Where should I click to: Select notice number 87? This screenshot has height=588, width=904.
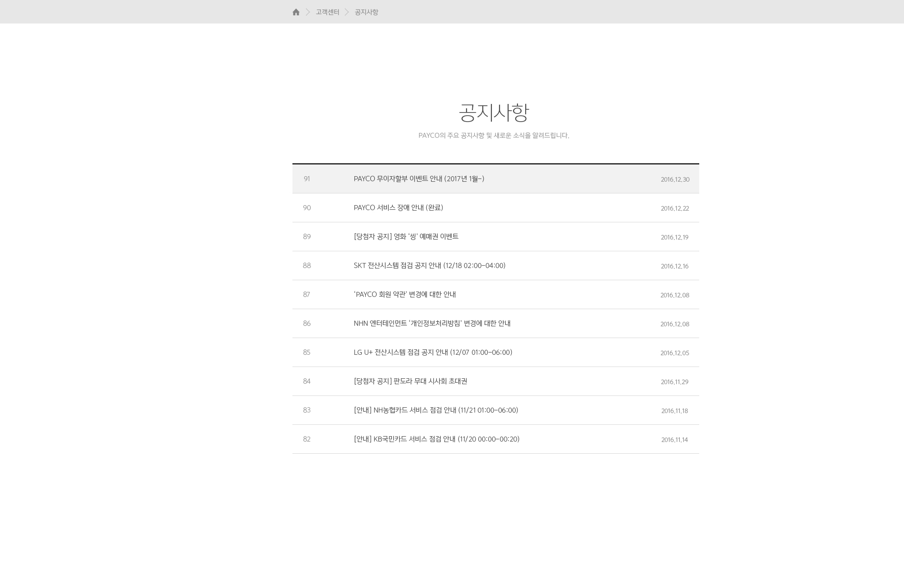pos(306,295)
